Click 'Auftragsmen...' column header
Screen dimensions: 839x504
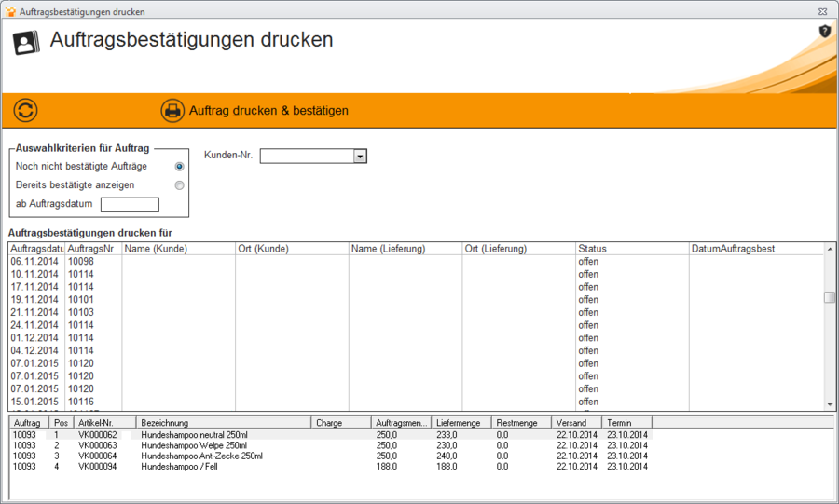coord(401,423)
